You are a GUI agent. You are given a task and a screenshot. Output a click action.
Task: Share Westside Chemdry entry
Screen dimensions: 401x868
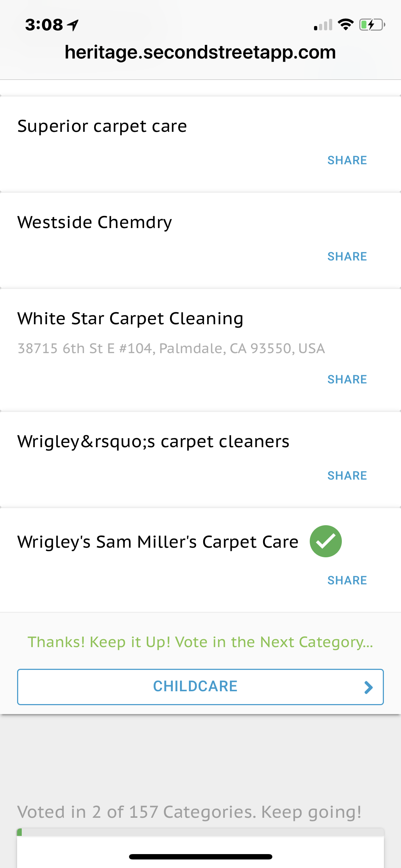[347, 257]
